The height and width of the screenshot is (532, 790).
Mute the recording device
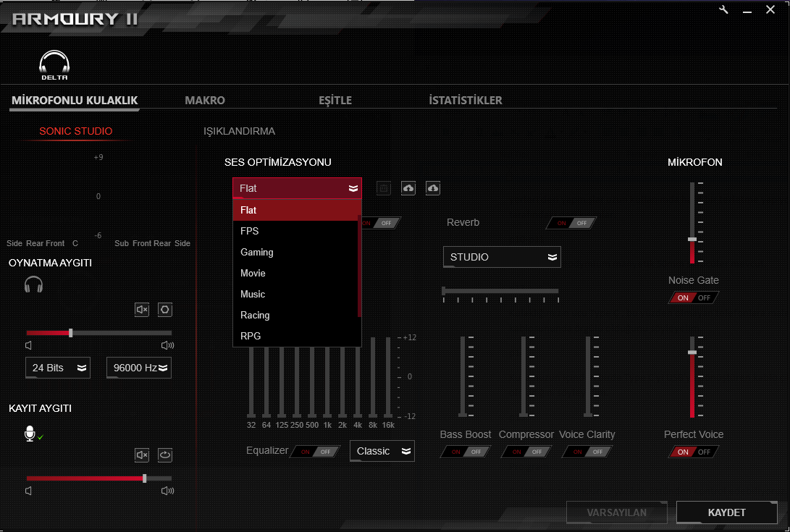(142, 455)
